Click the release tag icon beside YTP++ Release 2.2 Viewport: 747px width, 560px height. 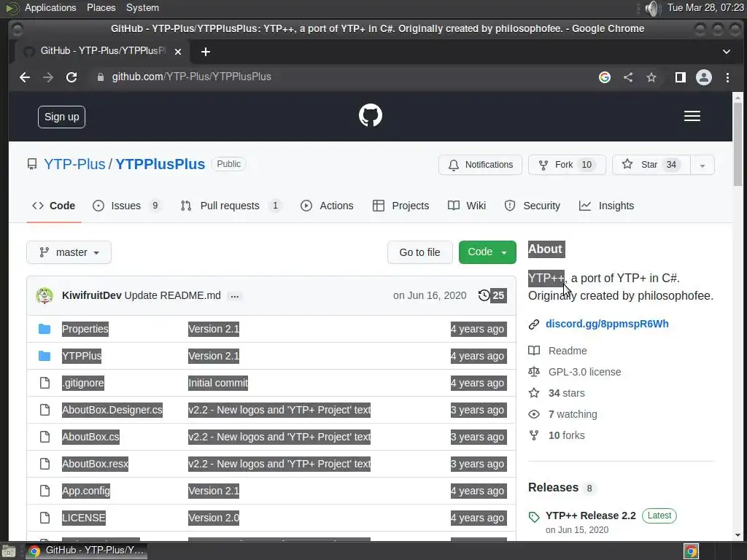click(x=534, y=517)
